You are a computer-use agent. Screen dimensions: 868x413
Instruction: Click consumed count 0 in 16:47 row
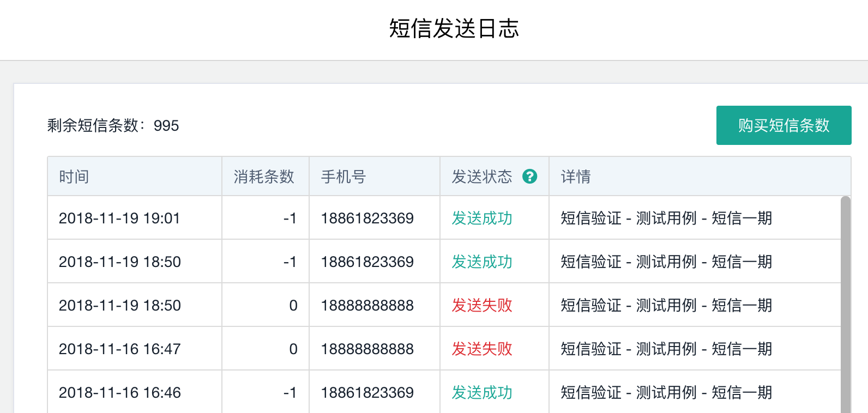293,349
